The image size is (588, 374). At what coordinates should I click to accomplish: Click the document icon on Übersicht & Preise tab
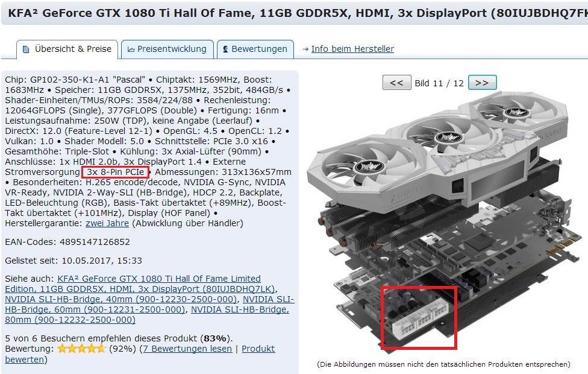pyautogui.click(x=26, y=49)
